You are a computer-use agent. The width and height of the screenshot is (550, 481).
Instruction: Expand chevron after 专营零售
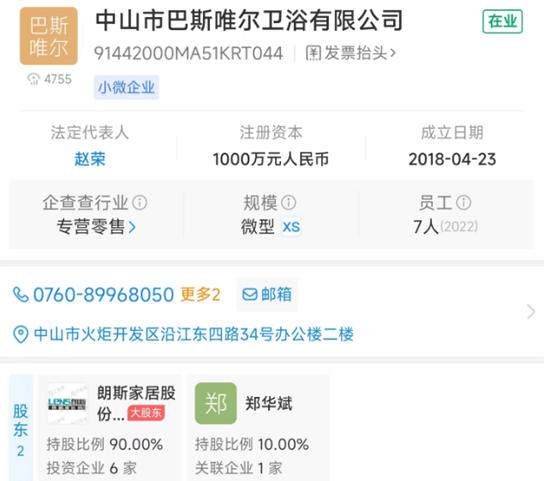coord(132,227)
